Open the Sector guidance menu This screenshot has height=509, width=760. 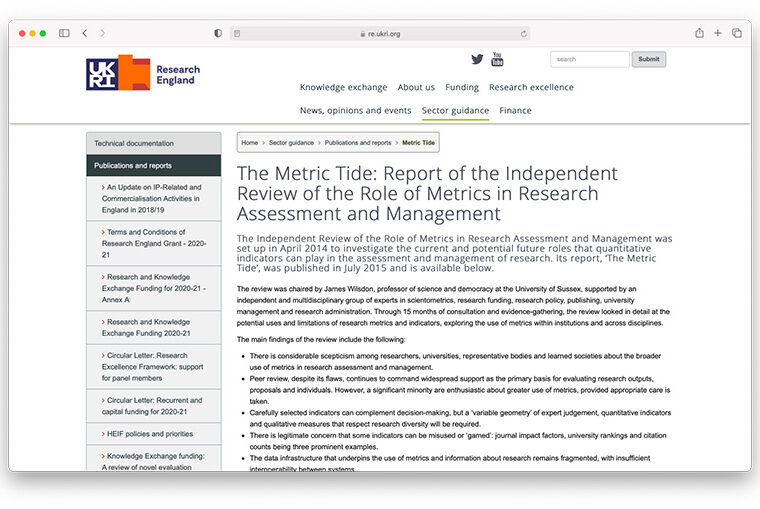tap(455, 111)
